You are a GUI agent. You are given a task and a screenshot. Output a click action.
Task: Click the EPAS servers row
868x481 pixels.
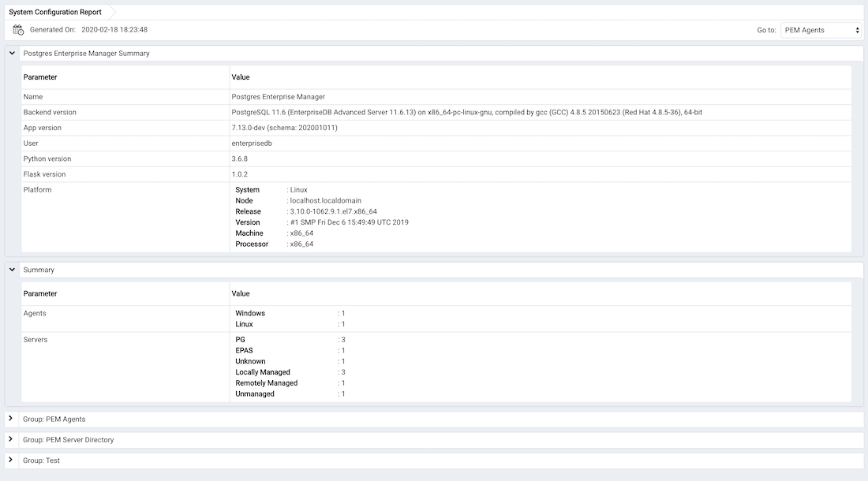point(290,351)
